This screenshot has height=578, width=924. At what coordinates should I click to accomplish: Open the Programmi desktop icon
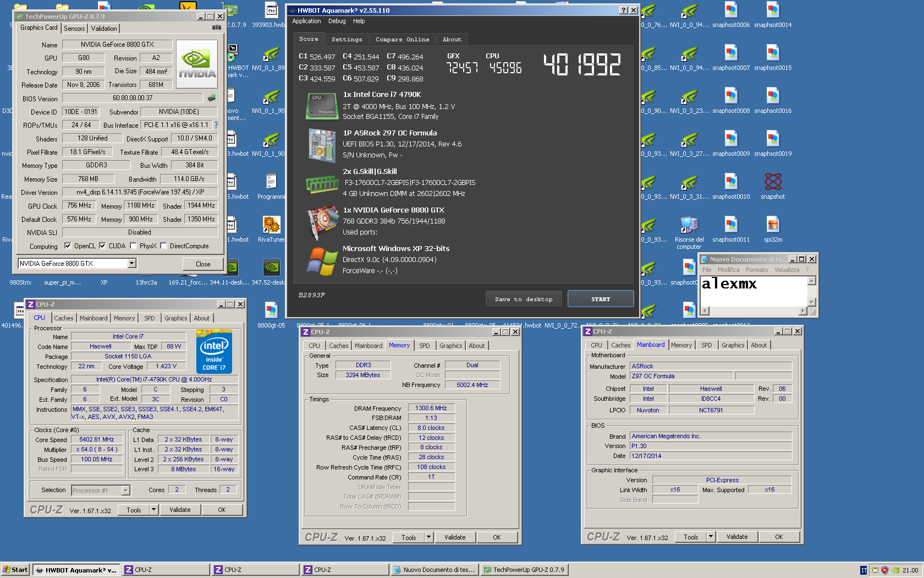[x=271, y=187]
